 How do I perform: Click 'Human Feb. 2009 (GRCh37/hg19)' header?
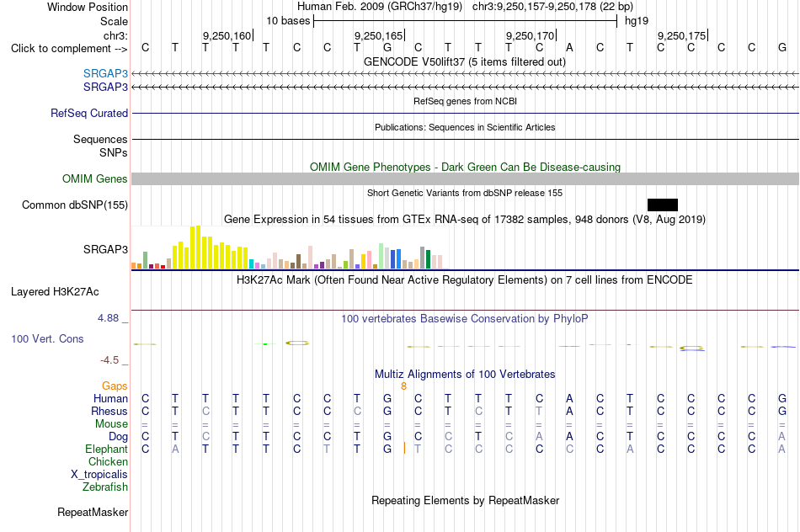[380, 7]
